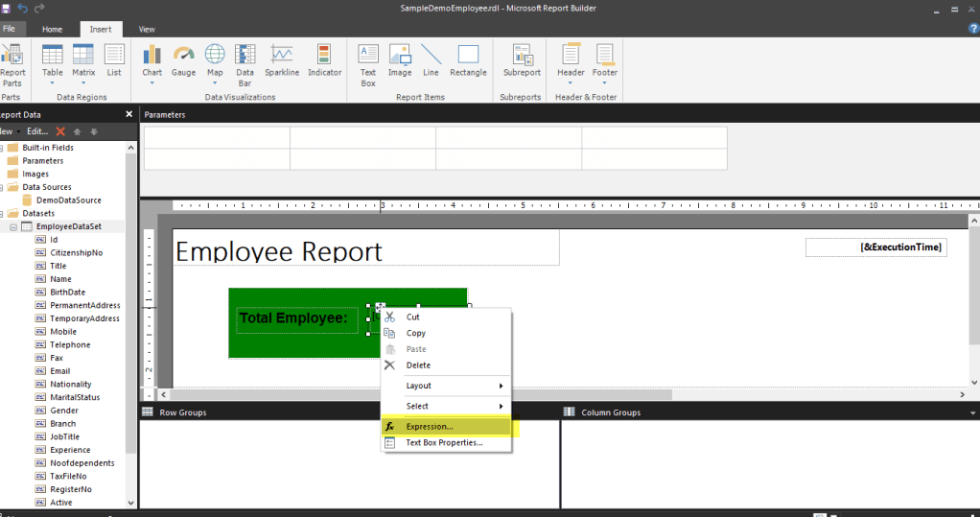
Task: Insert a Text Box report item
Action: tap(367, 62)
